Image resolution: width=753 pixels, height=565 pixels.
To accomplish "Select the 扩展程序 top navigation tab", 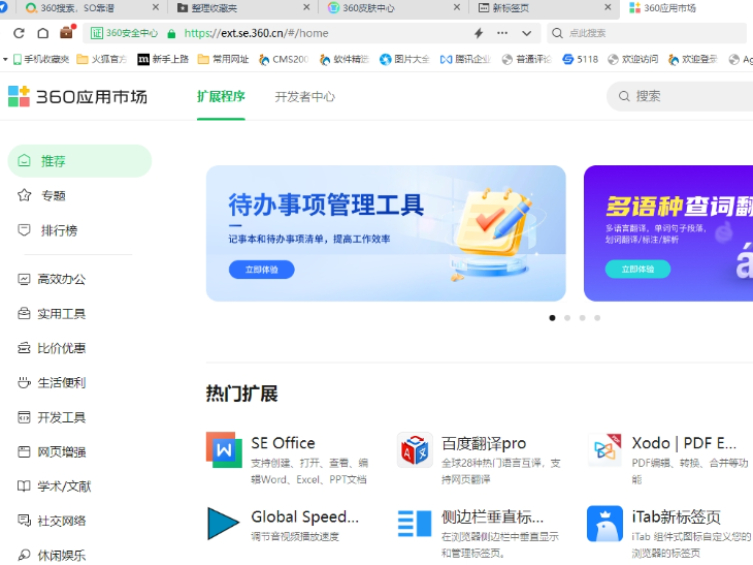I will point(221,96).
